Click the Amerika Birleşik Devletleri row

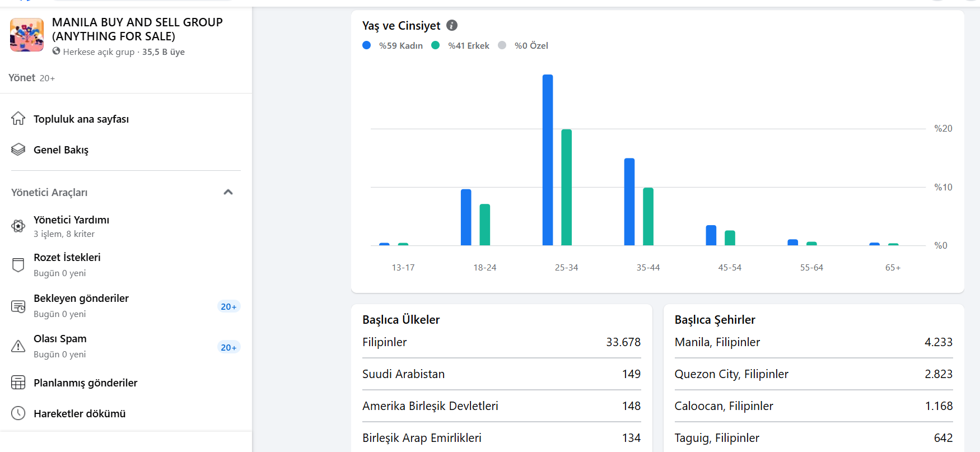[501, 406]
